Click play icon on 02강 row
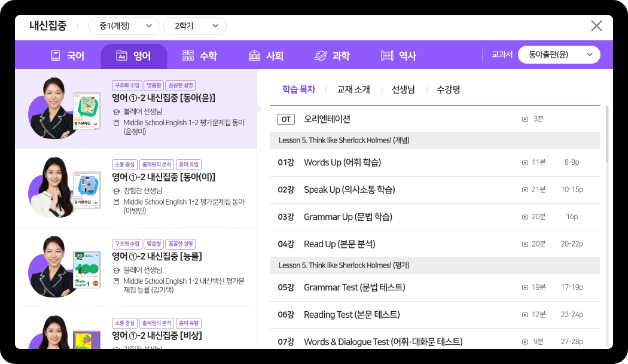 point(525,190)
